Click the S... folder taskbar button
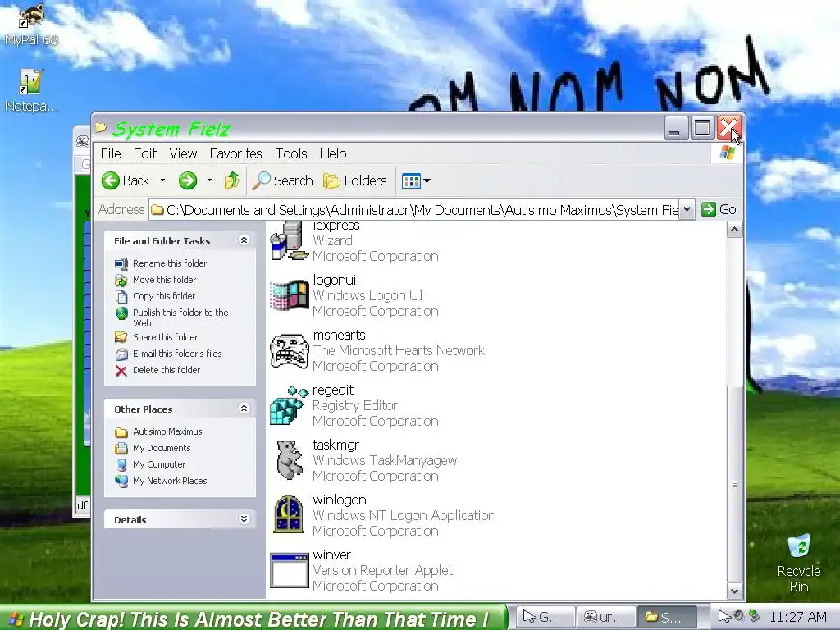The width and height of the screenshot is (840, 630). [x=666, y=618]
